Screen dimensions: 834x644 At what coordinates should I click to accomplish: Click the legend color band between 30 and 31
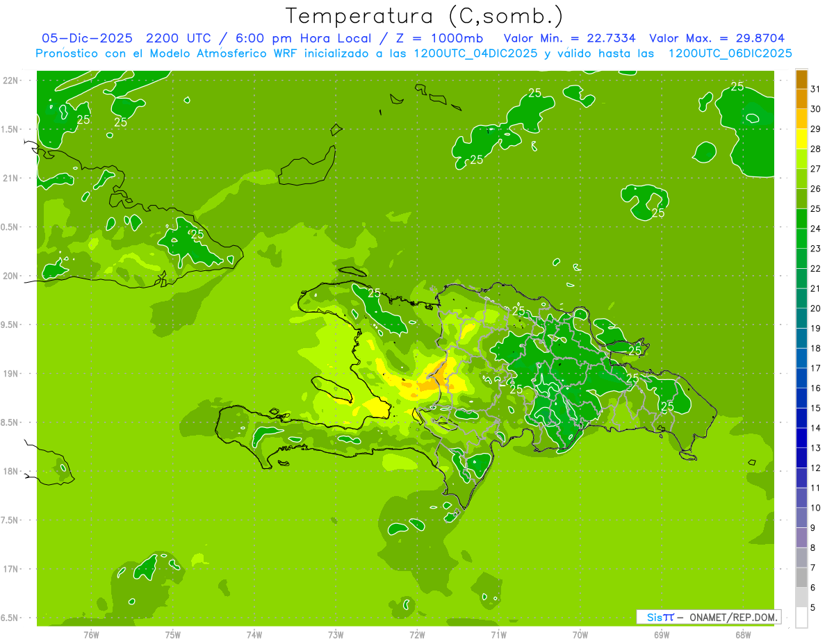[x=801, y=99]
